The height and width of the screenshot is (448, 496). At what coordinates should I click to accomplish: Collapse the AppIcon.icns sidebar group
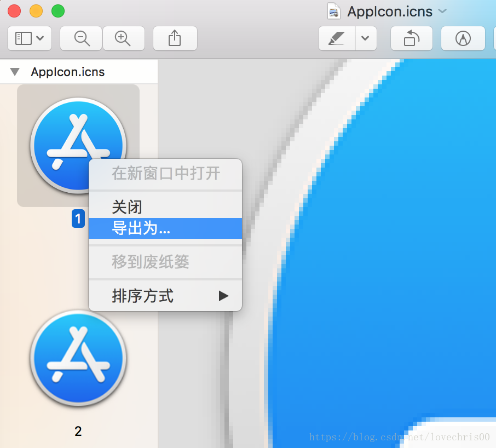[x=15, y=72]
